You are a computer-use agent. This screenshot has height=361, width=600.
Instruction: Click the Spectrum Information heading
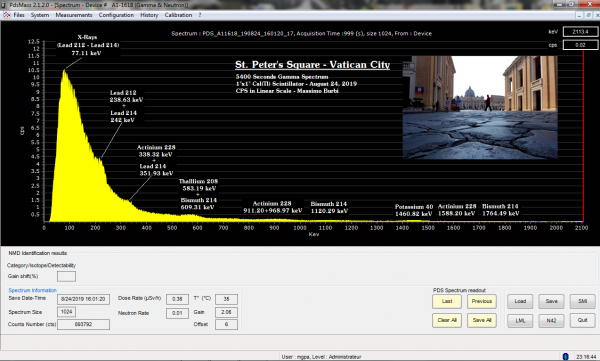[33, 290]
